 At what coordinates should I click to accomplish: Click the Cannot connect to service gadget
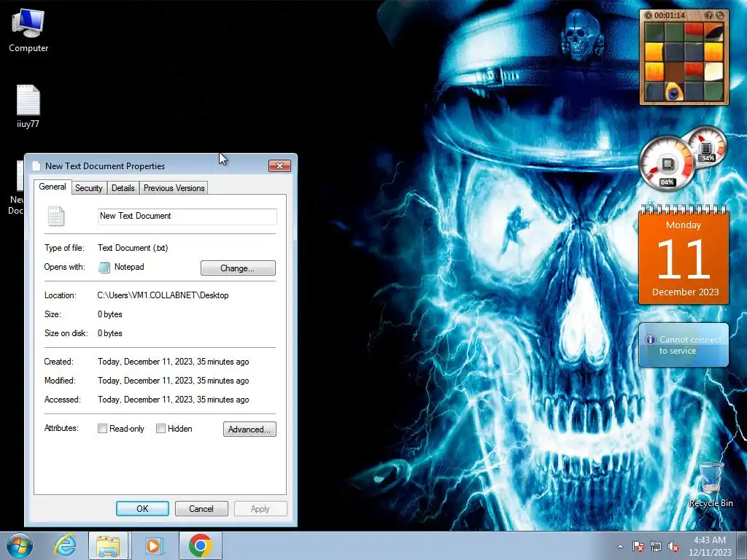click(x=684, y=345)
